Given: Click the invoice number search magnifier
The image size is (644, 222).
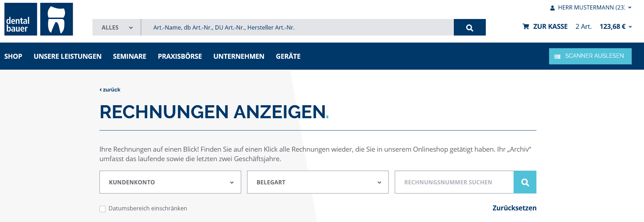Looking at the screenshot, I should 525,182.
